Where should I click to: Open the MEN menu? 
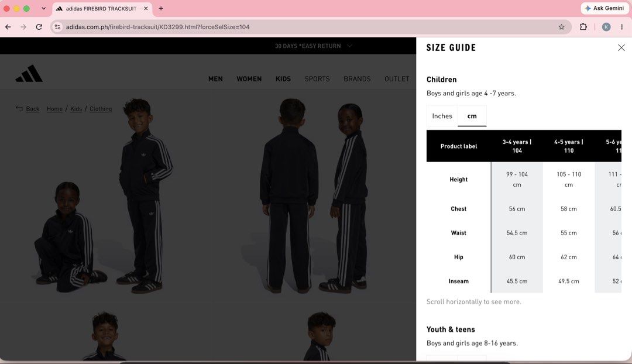215,79
